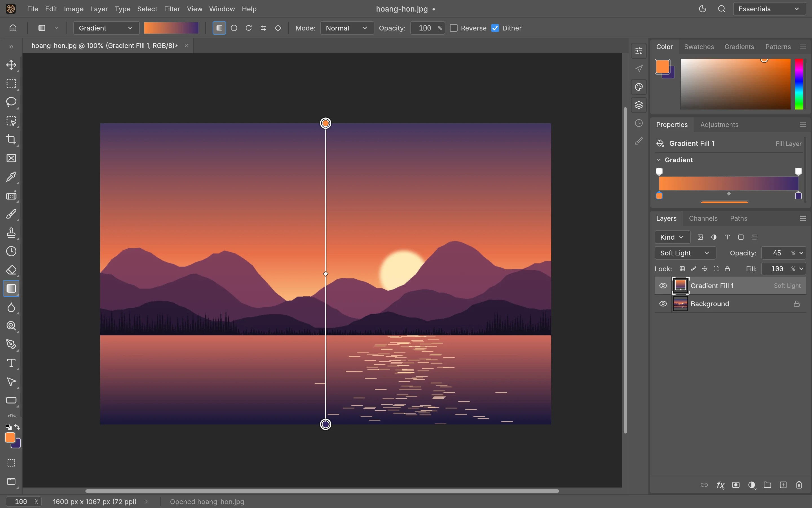Image resolution: width=812 pixels, height=508 pixels.
Task: Select the Type tool
Action: click(11, 363)
